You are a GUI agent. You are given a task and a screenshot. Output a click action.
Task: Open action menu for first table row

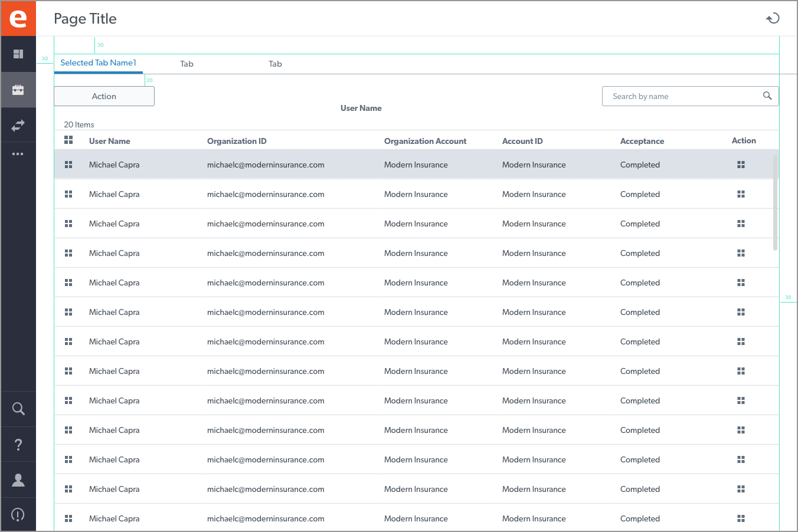741,165
